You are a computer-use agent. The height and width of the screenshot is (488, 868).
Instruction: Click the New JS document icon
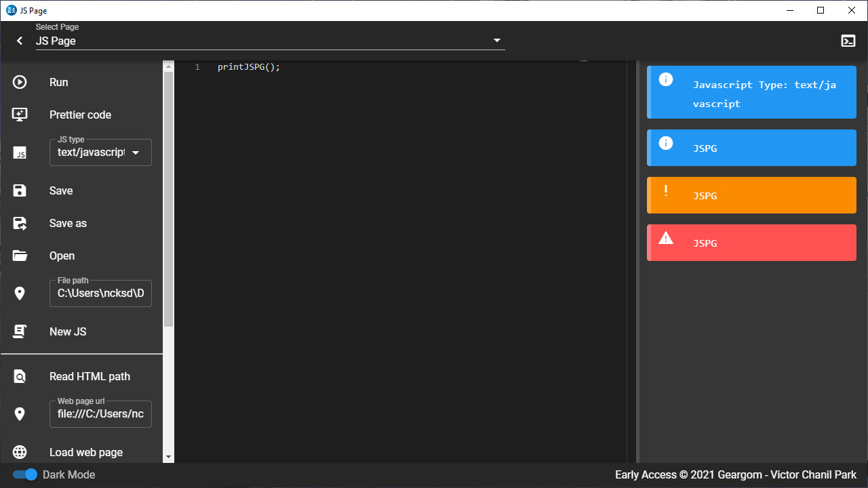pyautogui.click(x=20, y=331)
